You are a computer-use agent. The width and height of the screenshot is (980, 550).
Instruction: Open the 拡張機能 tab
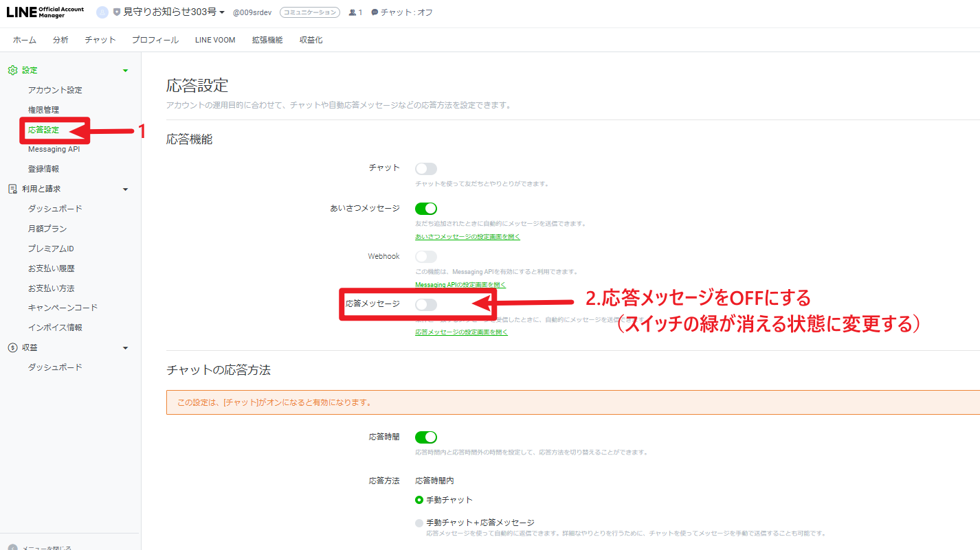[x=267, y=40]
